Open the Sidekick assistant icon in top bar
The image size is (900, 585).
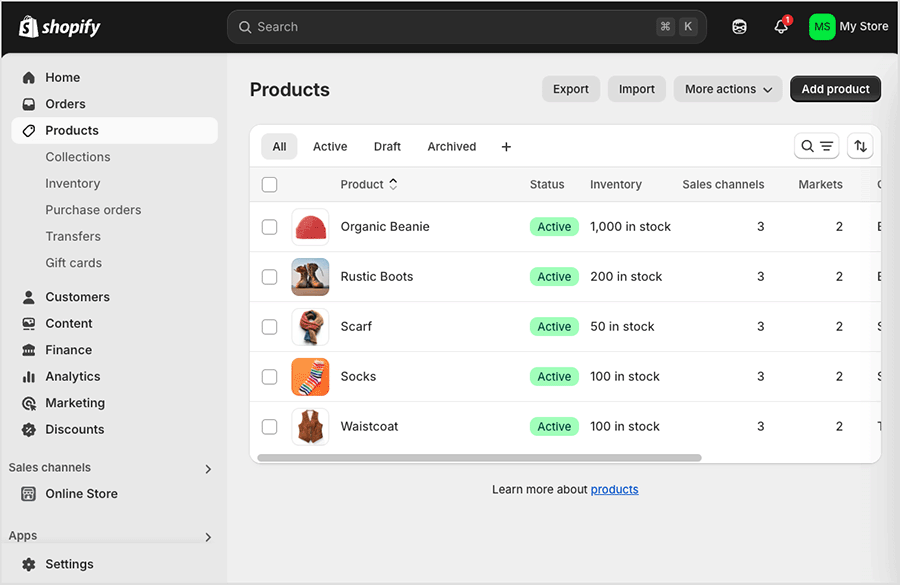(739, 26)
